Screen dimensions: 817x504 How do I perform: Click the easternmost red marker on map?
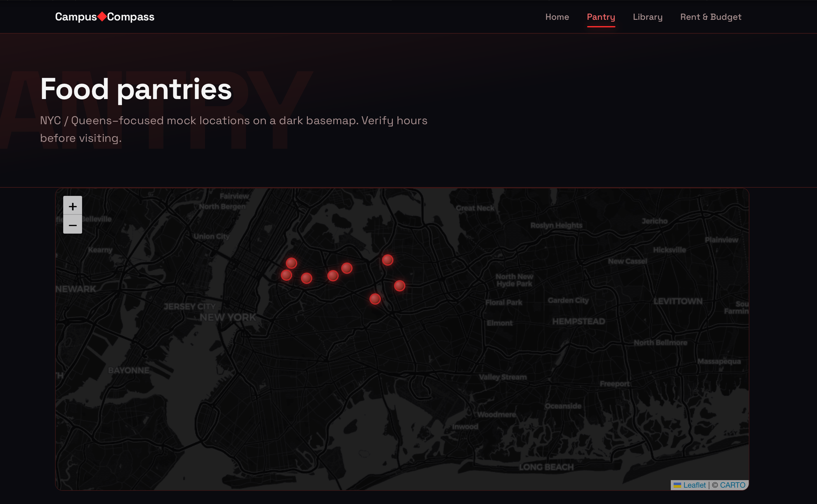399,286
